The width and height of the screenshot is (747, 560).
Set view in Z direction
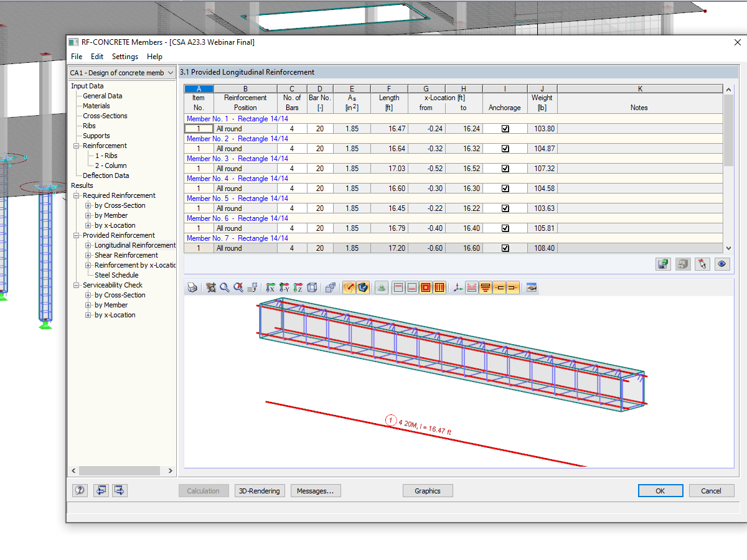(298, 287)
